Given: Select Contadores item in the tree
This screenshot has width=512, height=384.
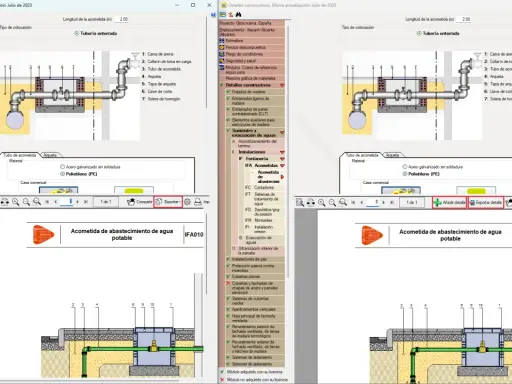Looking at the screenshot, I should [x=264, y=187].
